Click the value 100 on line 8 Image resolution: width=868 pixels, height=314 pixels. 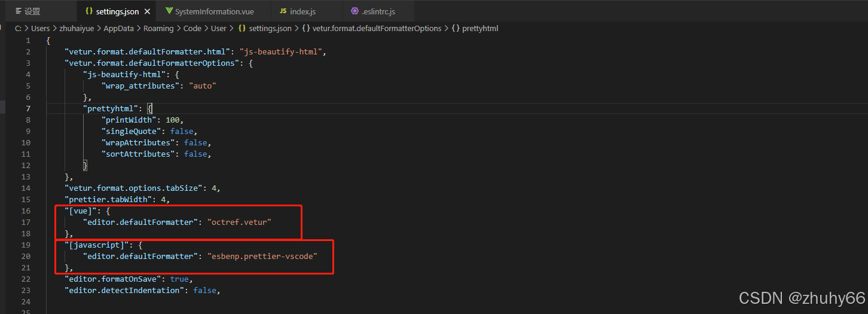click(x=173, y=120)
